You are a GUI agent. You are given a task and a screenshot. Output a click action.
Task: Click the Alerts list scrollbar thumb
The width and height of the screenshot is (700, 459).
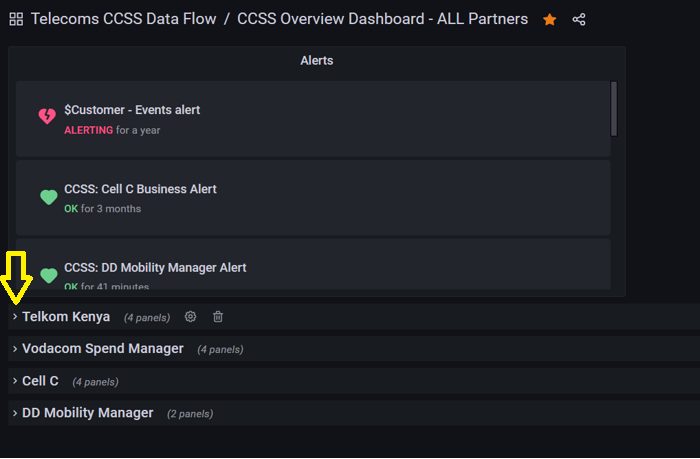pyautogui.click(x=614, y=108)
